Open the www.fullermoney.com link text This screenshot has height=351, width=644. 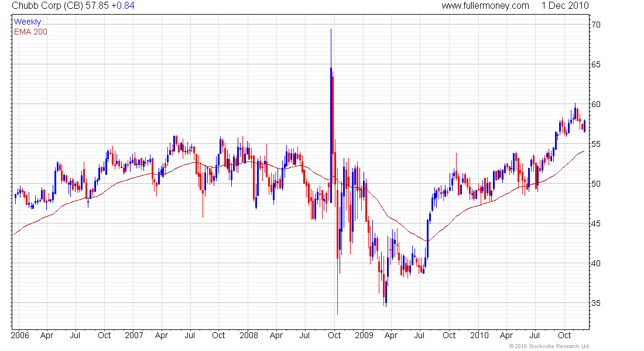[485, 6]
